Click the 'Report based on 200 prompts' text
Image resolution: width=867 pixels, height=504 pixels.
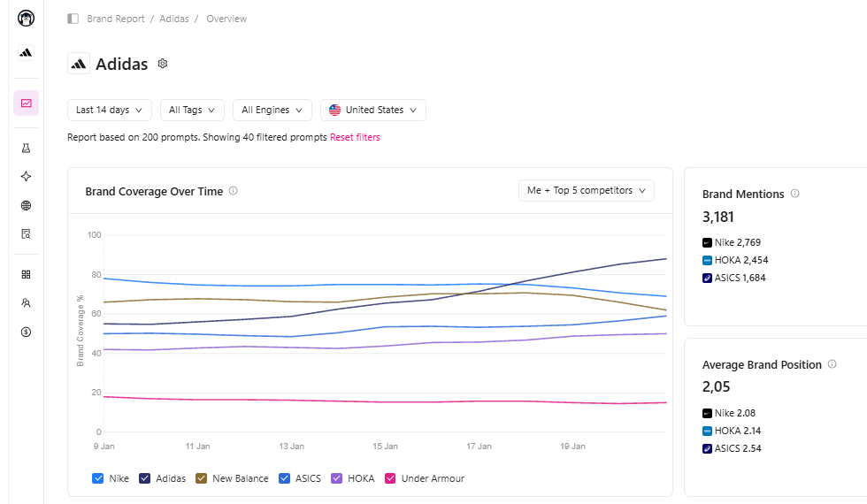point(134,137)
